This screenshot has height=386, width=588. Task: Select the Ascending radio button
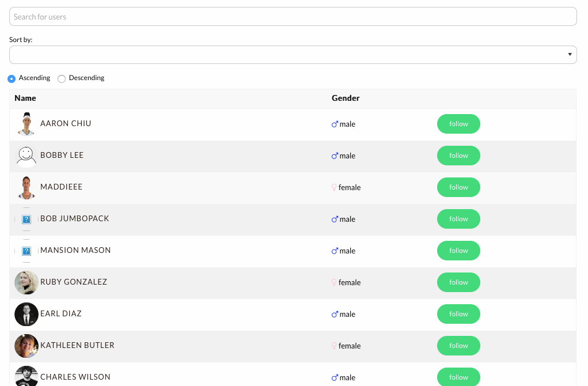[12, 78]
